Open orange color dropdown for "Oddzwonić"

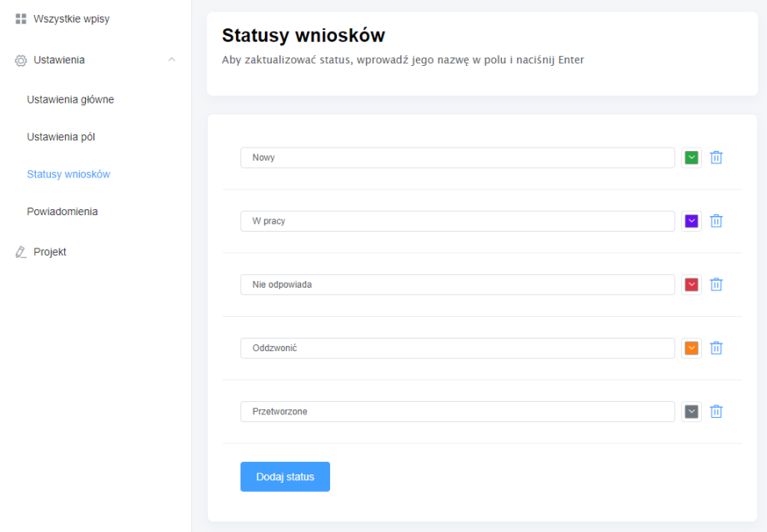tap(691, 348)
